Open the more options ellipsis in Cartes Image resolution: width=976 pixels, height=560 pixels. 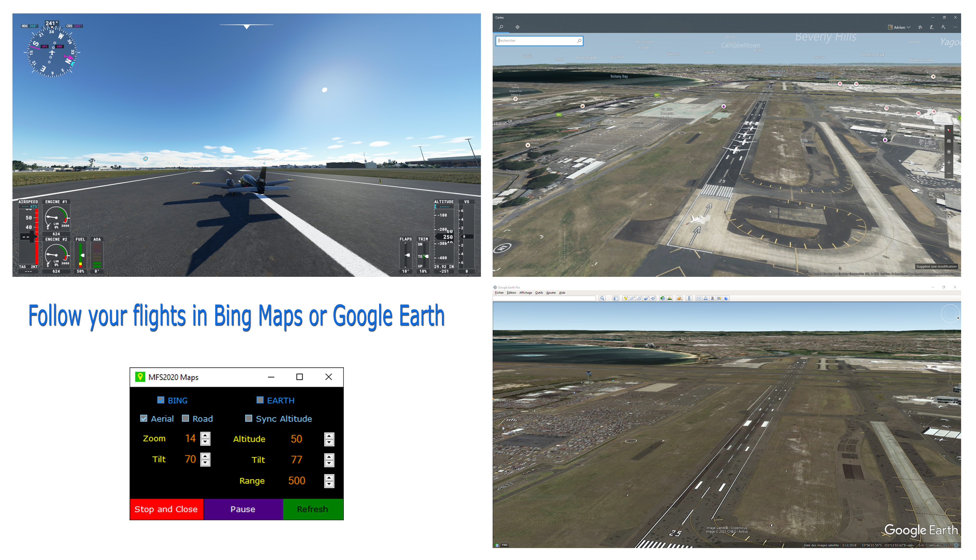tap(955, 27)
